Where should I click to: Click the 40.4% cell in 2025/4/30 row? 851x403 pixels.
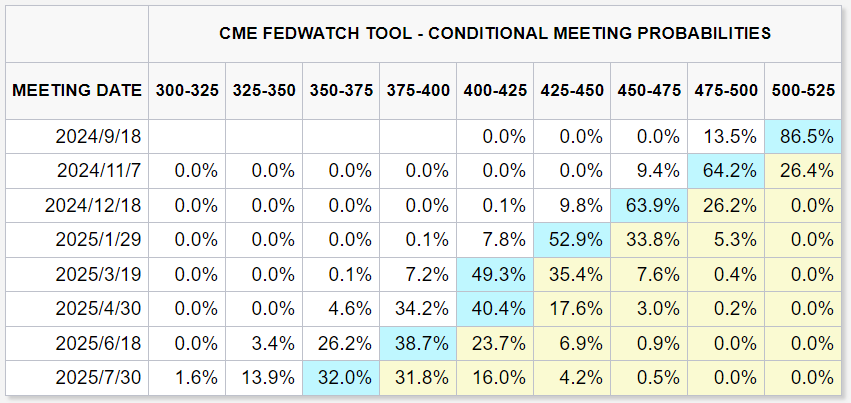coord(496,308)
